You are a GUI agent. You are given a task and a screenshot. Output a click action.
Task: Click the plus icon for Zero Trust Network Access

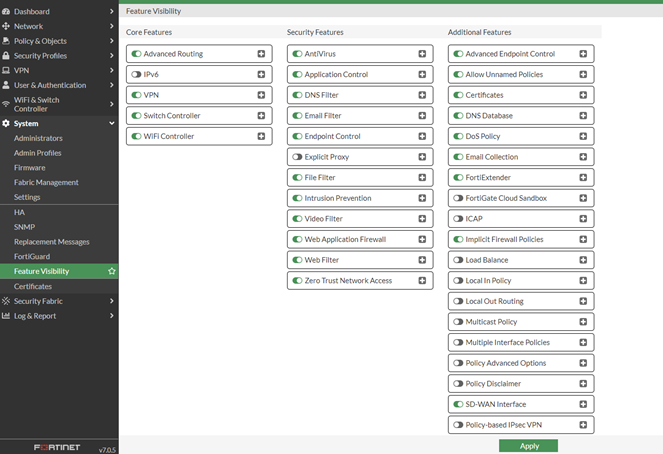(x=422, y=281)
